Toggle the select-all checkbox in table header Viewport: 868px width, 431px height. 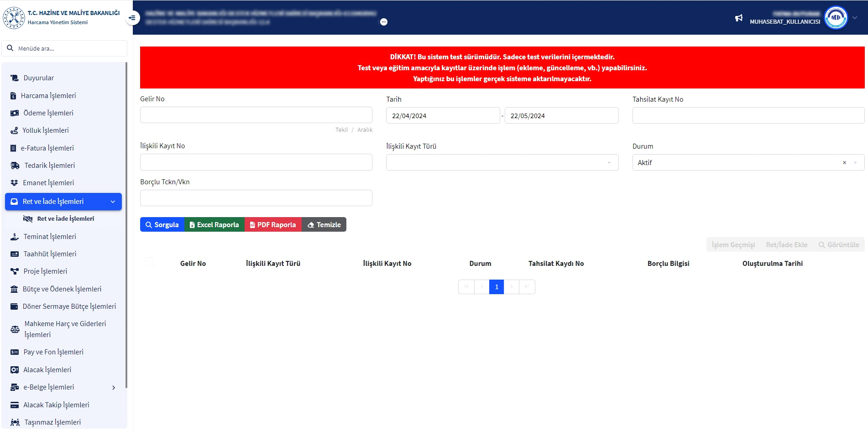(x=150, y=262)
